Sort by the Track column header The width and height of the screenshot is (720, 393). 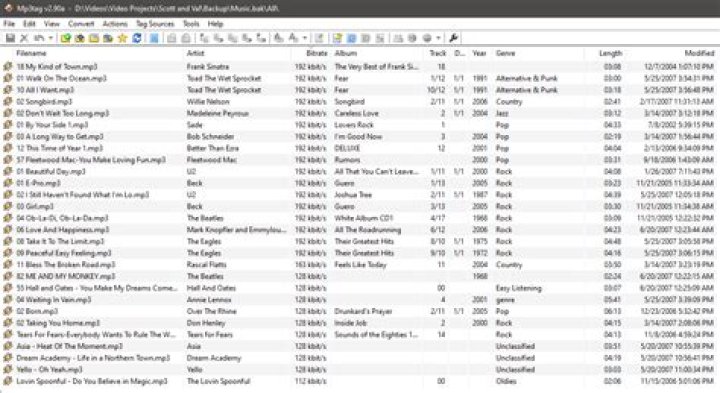pos(438,53)
